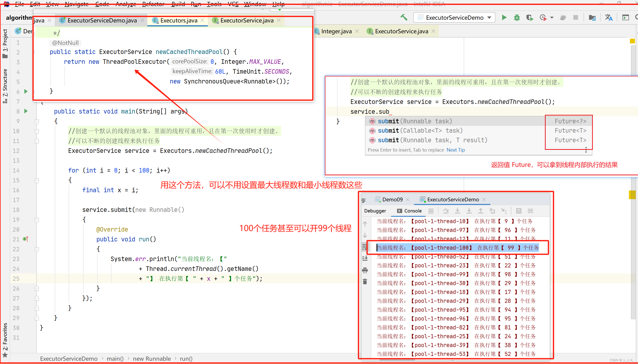The image size is (638, 364).
Task: Switch to the Debugger tab
Action: [x=375, y=211]
